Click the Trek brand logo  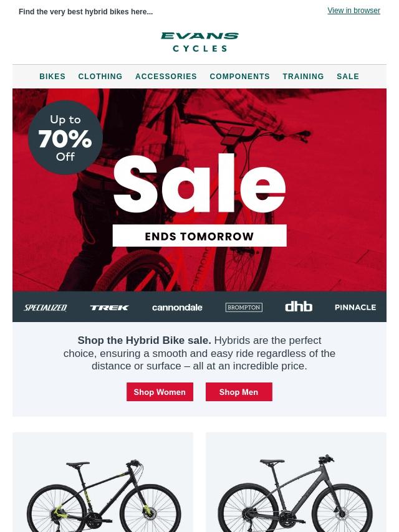click(x=109, y=307)
